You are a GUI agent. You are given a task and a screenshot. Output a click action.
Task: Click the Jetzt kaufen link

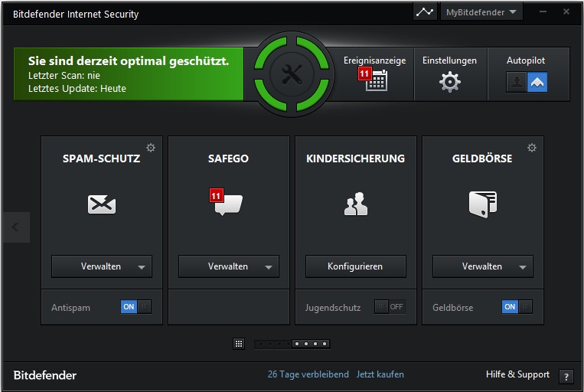[x=380, y=374]
